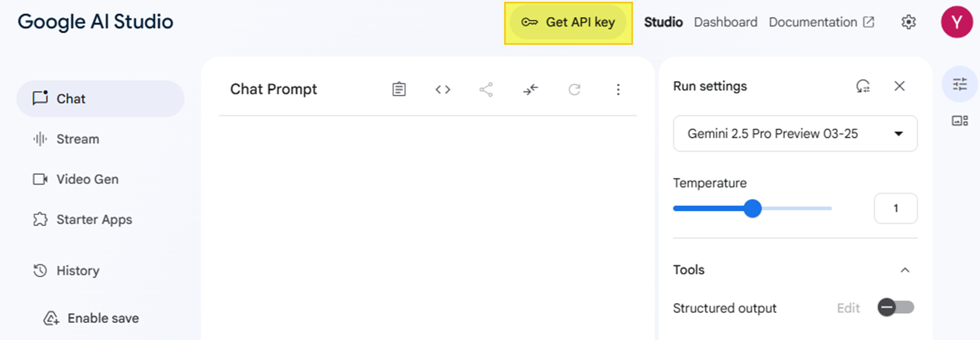Image resolution: width=980 pixels, height=340 pixels.
Task: Click the Run settings heading
Action: tap(710, 86)
